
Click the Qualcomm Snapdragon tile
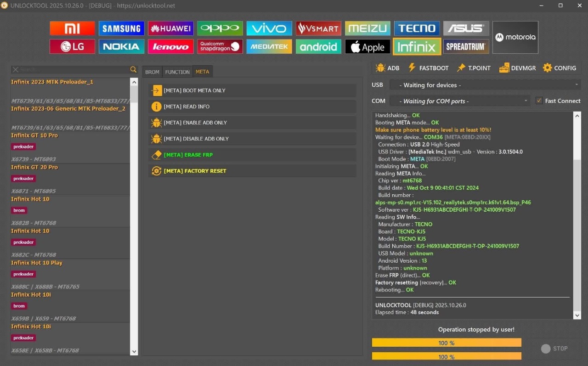[x=220, y=46]
